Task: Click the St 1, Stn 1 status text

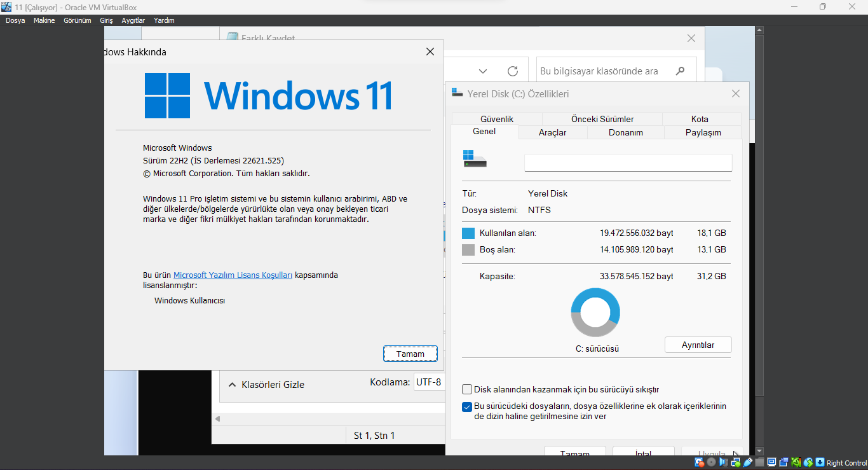Action: [374, 436]
